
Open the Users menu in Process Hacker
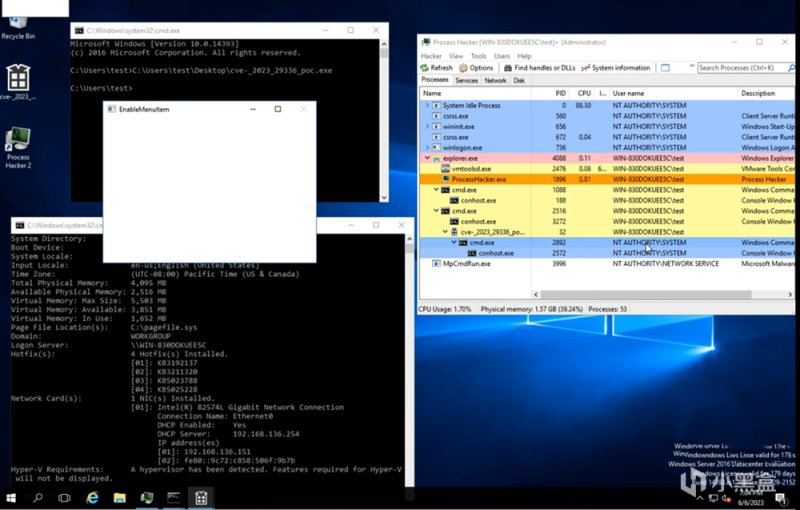pos(502,56)
